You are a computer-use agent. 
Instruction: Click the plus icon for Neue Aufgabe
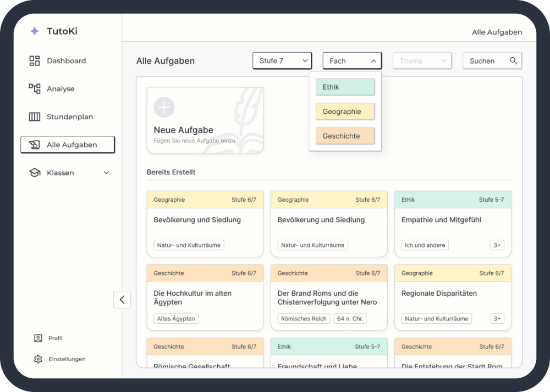point(164,107)
